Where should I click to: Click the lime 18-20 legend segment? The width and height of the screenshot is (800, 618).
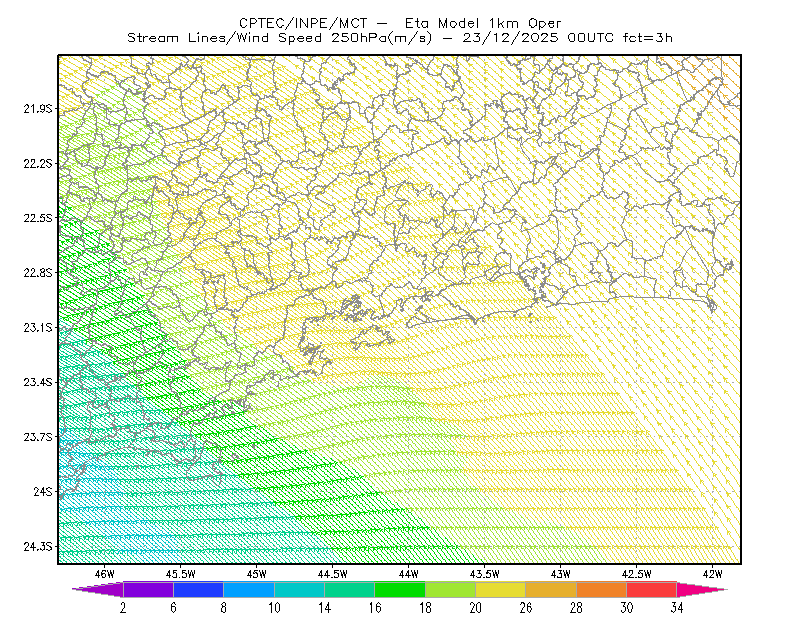[450, 589]
